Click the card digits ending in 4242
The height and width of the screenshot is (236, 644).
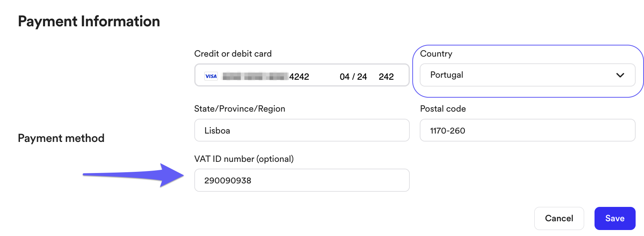coord(299,77)
